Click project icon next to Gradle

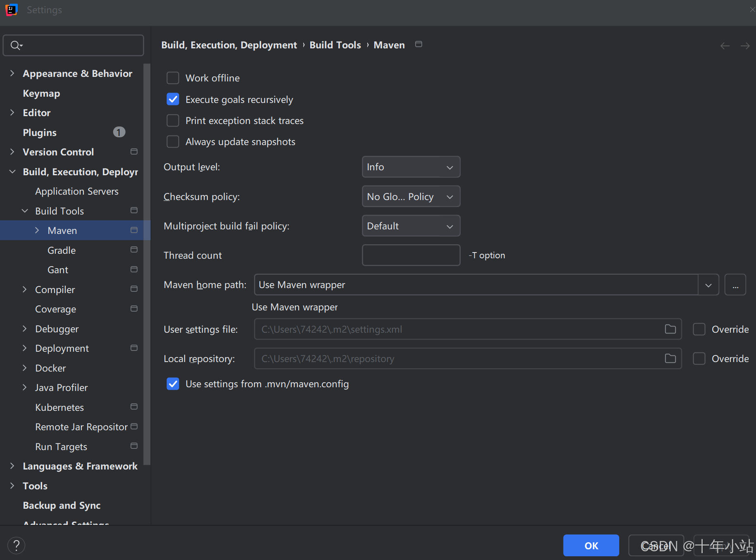point(134,250)
